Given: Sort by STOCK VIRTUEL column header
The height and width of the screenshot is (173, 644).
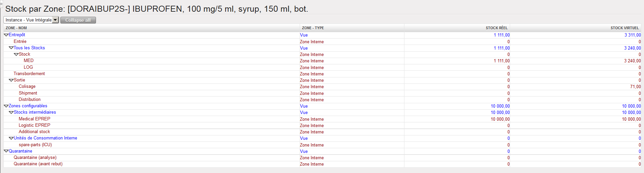Looking at the screenshot, I should point(624,28).
